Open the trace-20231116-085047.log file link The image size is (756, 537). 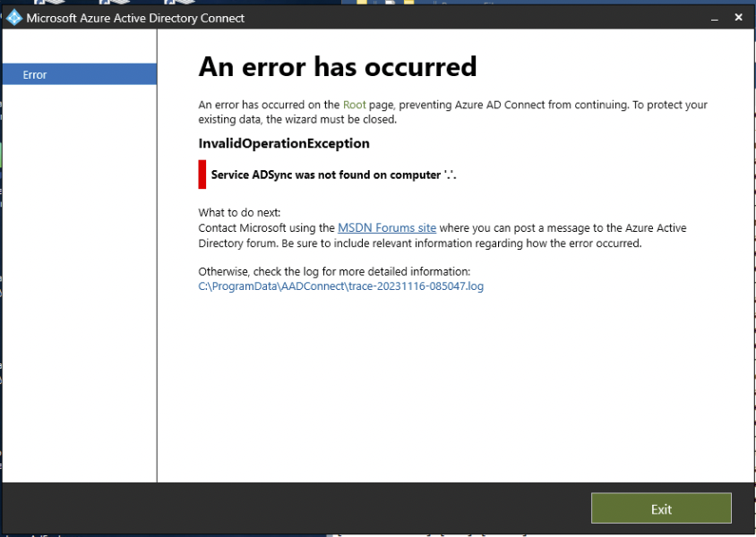click(341, 286)
